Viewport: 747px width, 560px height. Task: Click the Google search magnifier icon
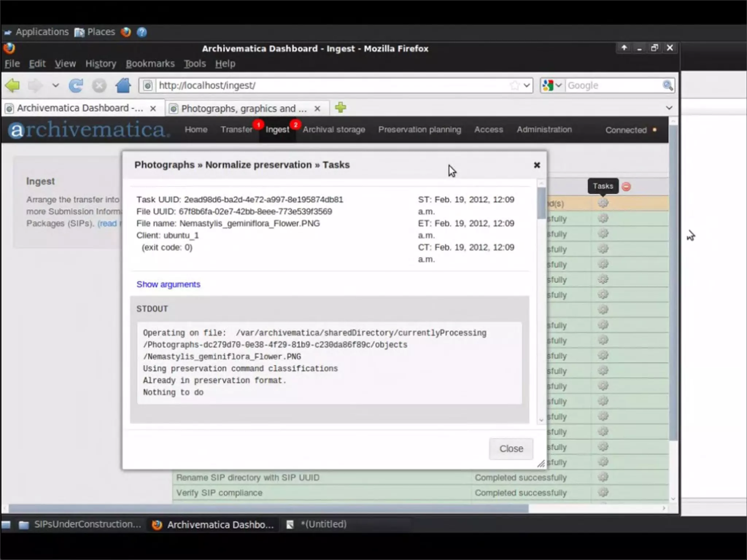667,86
